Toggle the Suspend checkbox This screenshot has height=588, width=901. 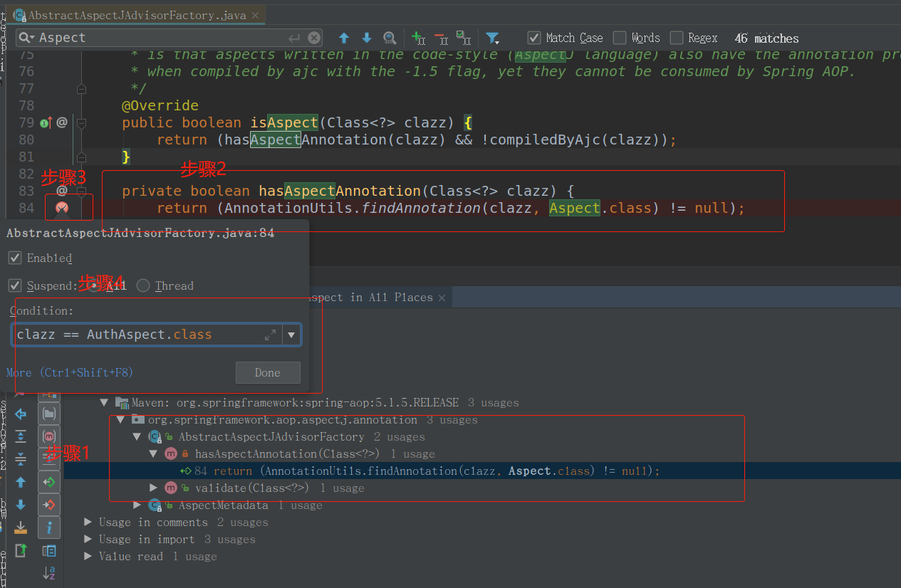pyautogui.click(x=14, y=285)
